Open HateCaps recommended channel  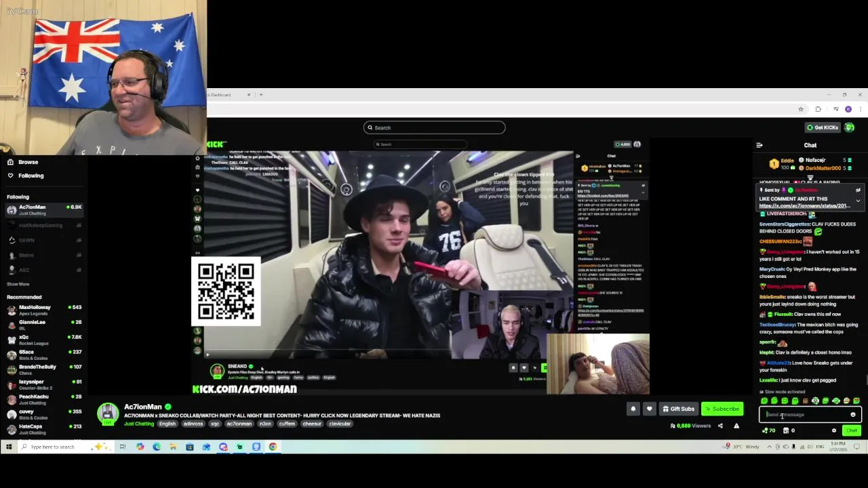tap(44, 430)
